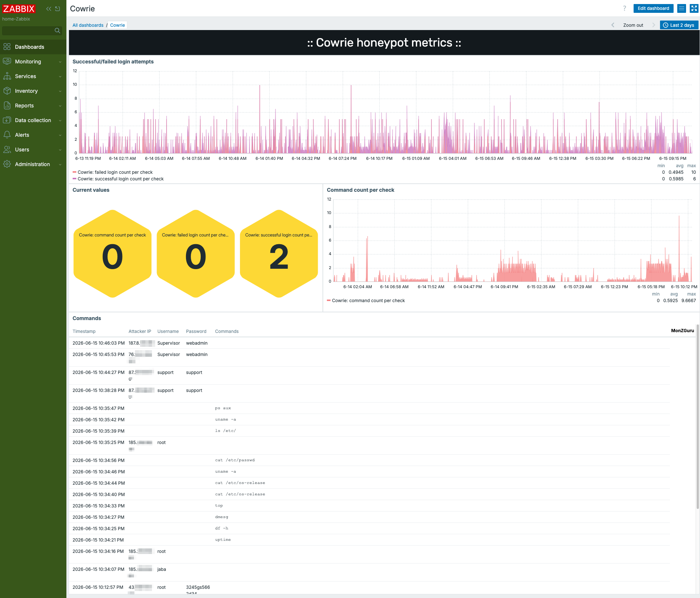
Task: Click the Services icon in sidebar
Action: (x=7, y=76)
